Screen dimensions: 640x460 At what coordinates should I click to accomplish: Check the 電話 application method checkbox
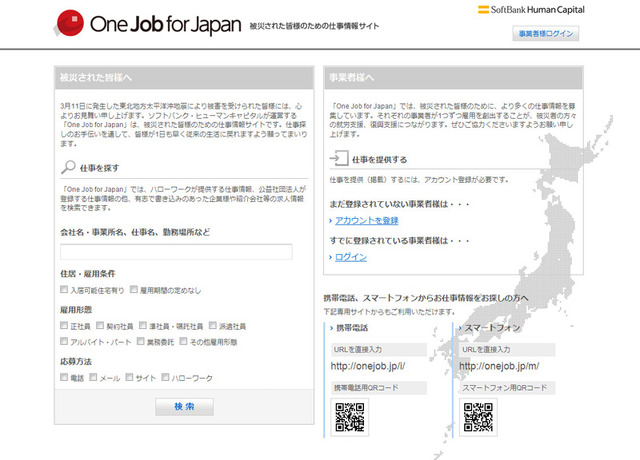tap(64, 377)
